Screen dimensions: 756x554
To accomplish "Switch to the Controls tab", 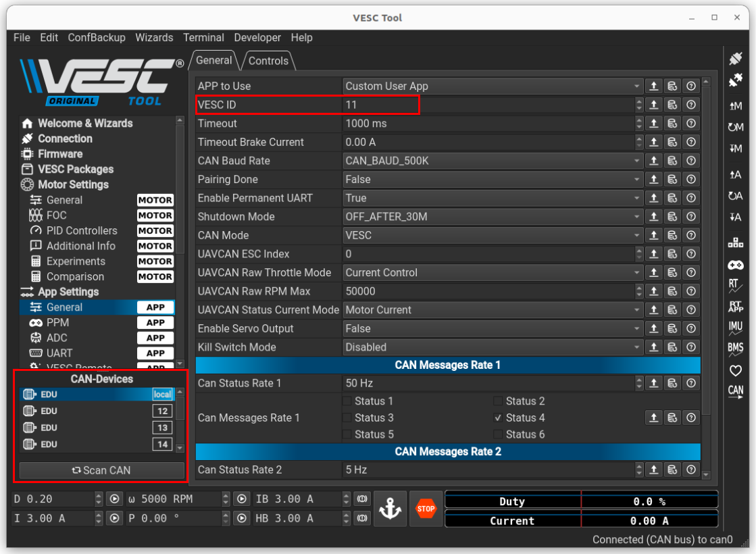I will click(x=268, y=61).
